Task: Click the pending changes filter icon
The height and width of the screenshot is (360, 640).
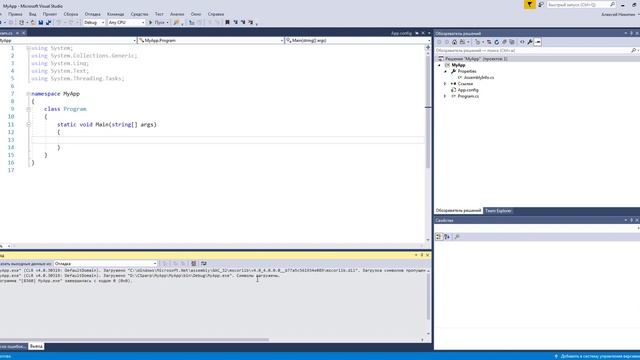Action: pyautogui.click(x=478, y=42)
